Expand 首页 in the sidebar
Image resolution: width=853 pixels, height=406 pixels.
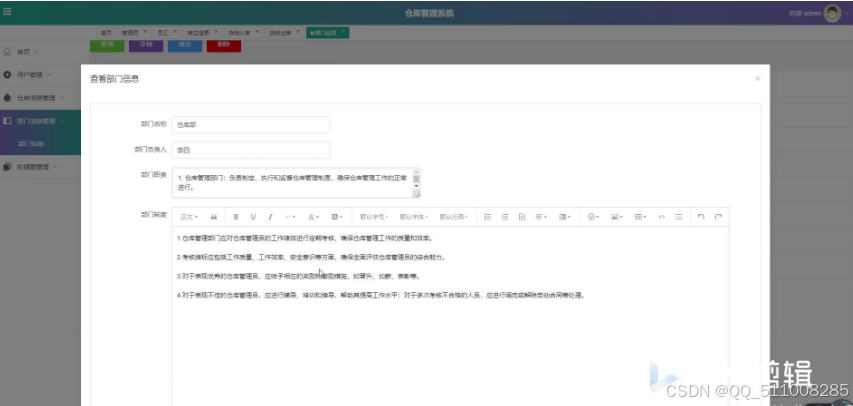40,52
